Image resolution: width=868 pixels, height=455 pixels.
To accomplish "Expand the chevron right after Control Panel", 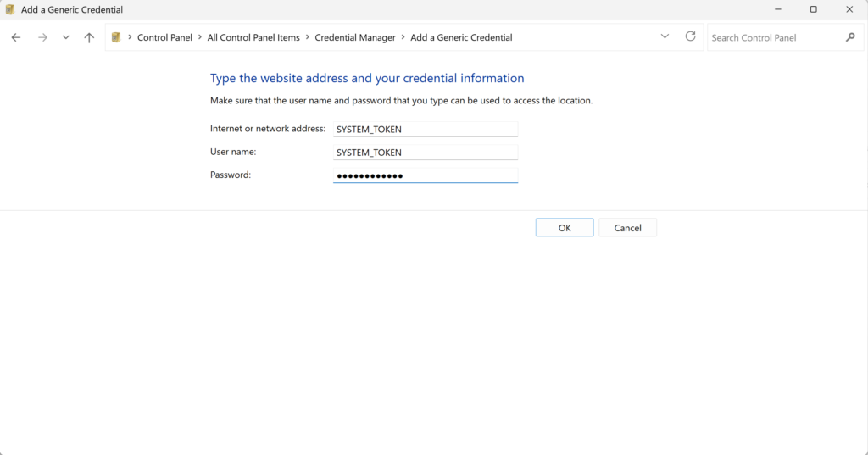I will pyautogui.click(x=200, y=37).
